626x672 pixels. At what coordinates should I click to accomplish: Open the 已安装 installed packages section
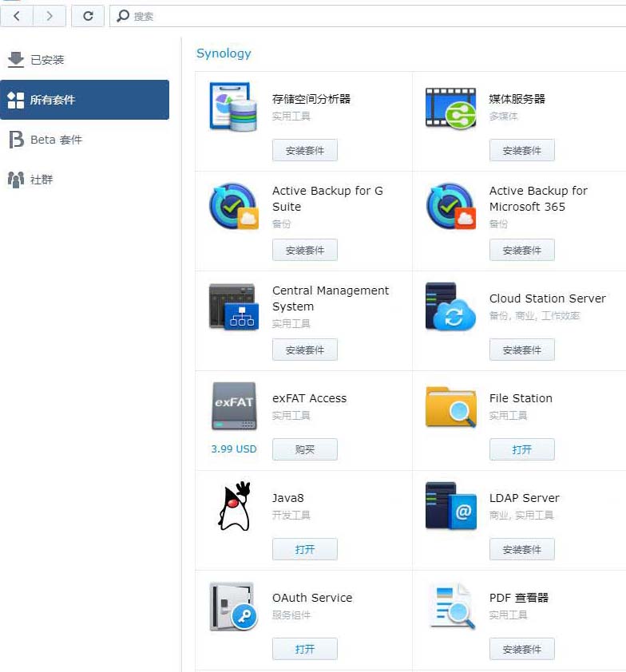pyautogui.click(x=85, y=60)
